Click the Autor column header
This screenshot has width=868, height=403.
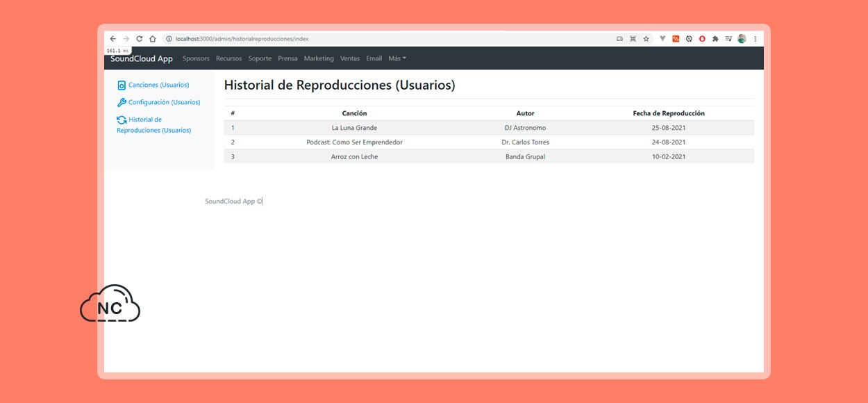point(525,113)
